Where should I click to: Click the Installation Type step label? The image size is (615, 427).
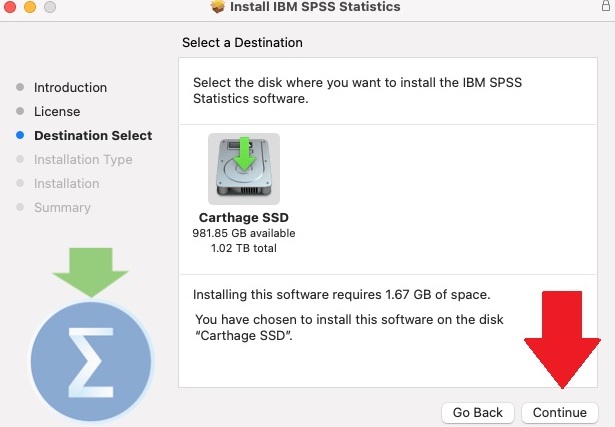(x=83, y=159)
